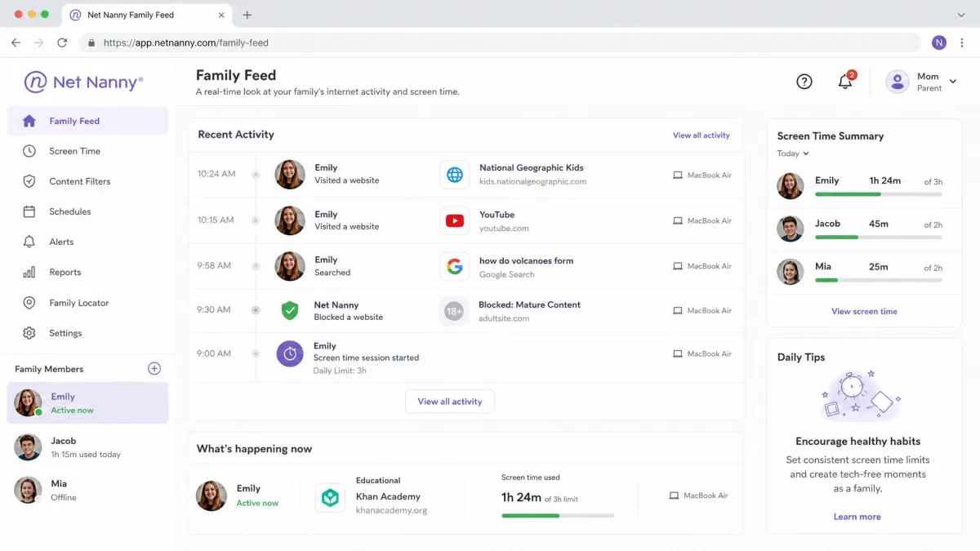Open Family Locator in the sidebar
The height and width of the screenshot is (551, 980).
point(87,303)
